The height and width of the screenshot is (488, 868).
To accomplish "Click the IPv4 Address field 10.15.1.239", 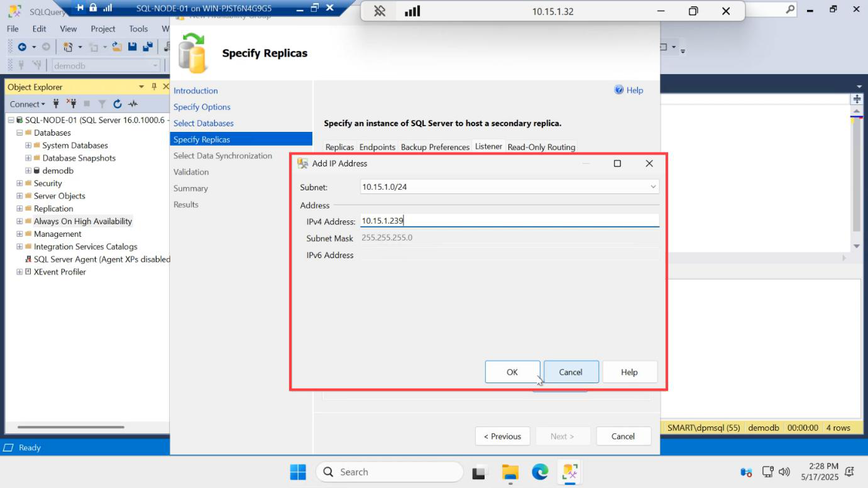I will [x=510, y=220].
